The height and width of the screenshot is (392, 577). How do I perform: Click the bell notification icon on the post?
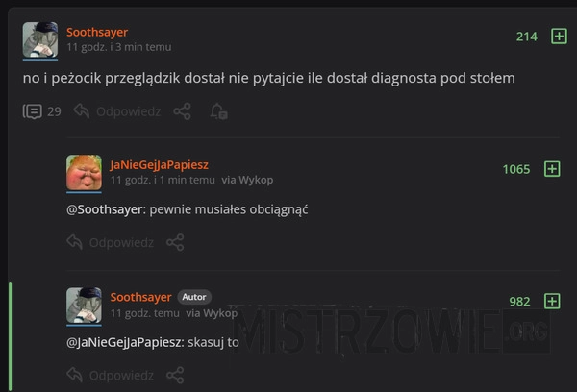tap(218, 111)
